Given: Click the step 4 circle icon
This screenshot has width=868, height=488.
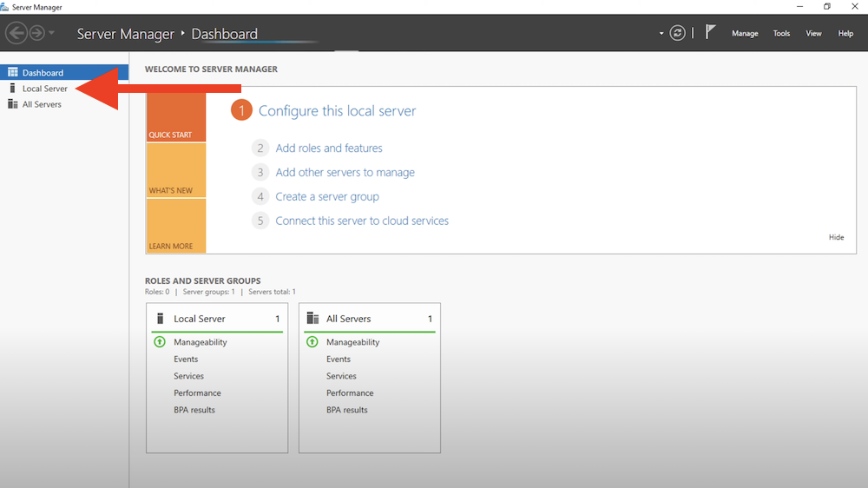Looking at the screenshot, I should pyautogui.click(x=260, y=196).
